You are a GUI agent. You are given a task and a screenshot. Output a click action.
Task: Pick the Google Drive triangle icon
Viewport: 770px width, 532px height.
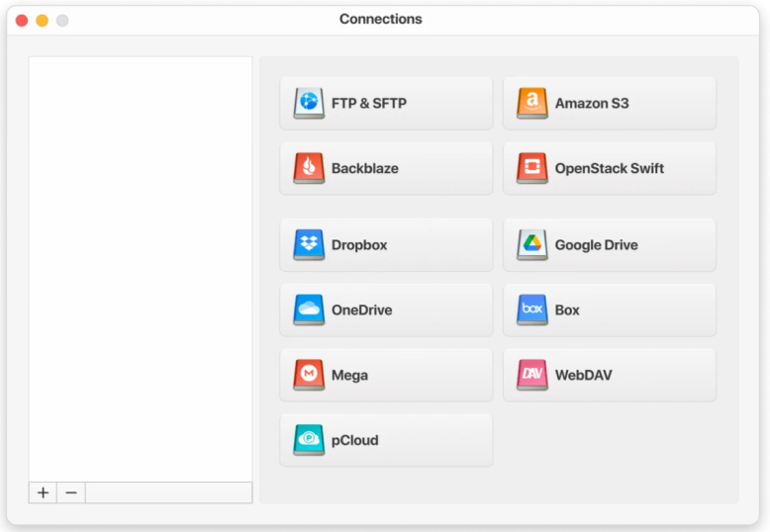click(532, 244)
